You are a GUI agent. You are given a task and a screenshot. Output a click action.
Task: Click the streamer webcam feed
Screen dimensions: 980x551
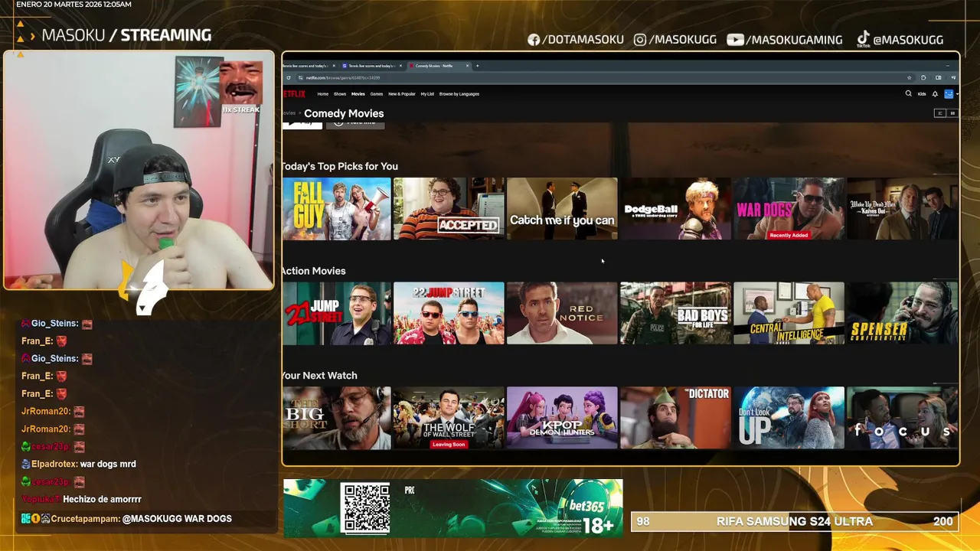139,171
